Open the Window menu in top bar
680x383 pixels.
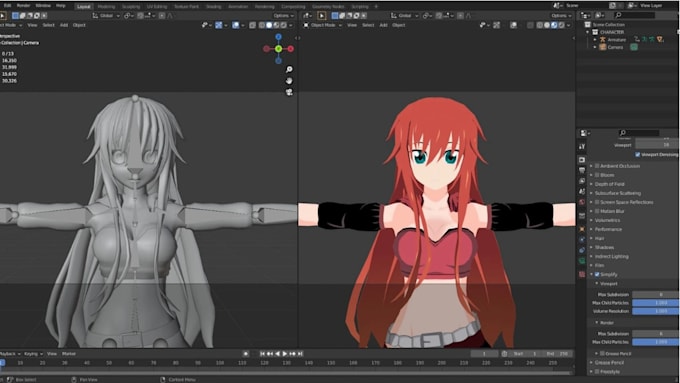pos(42,6)
